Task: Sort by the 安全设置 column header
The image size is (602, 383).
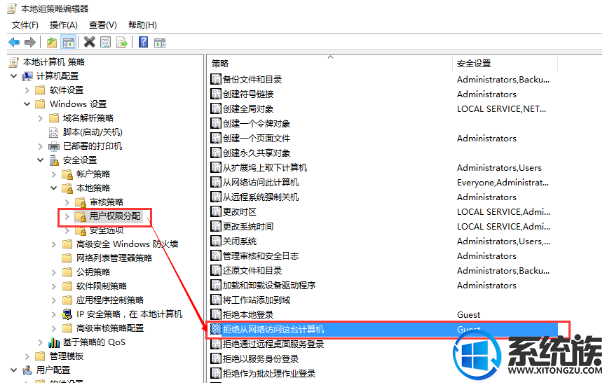Action: (x=505, y=63)
